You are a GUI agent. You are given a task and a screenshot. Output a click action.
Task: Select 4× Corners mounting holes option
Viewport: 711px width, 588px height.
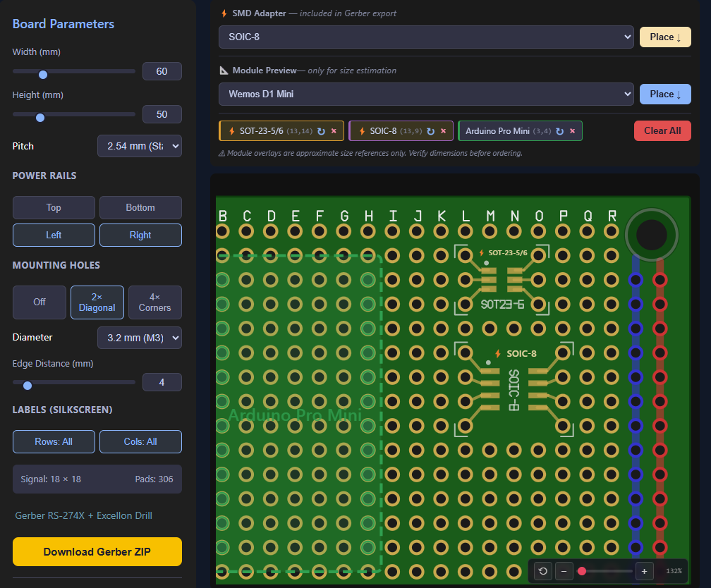click(154, 302)
